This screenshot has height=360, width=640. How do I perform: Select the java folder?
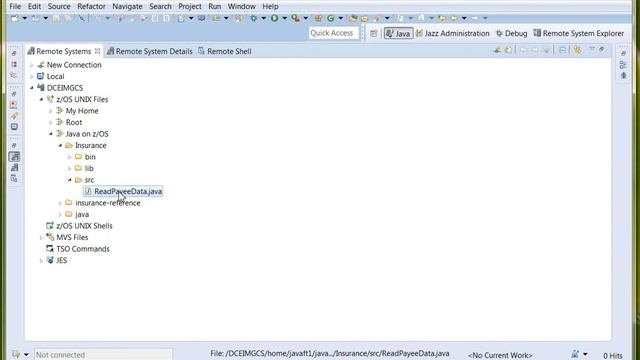coord(82,214)
